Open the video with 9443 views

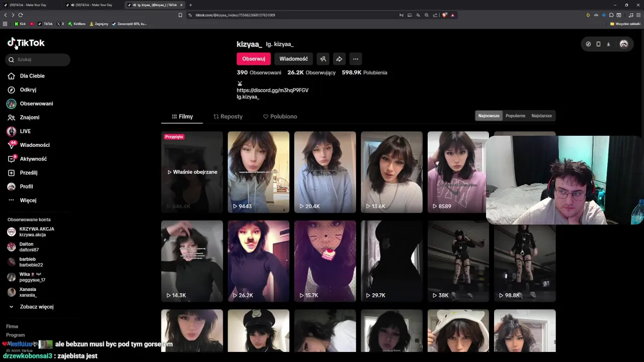click(259, 172)
